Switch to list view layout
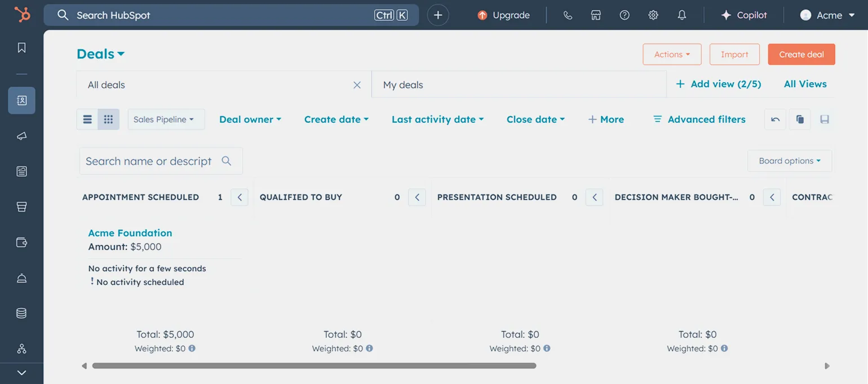Viewport: 868px width, 384px height. point(87,119)
